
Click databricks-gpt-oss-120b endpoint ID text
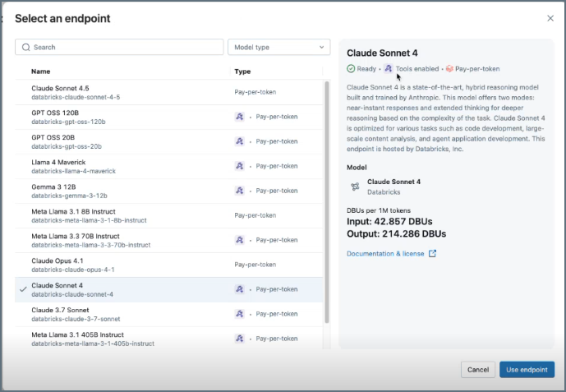click(68, 122)
